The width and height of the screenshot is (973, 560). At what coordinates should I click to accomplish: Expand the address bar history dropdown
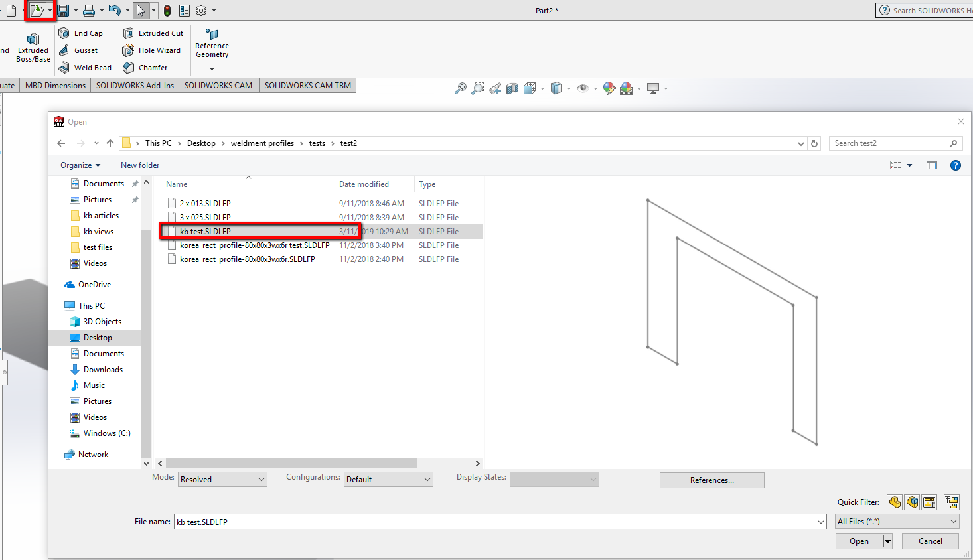click(x=801, y=143)
